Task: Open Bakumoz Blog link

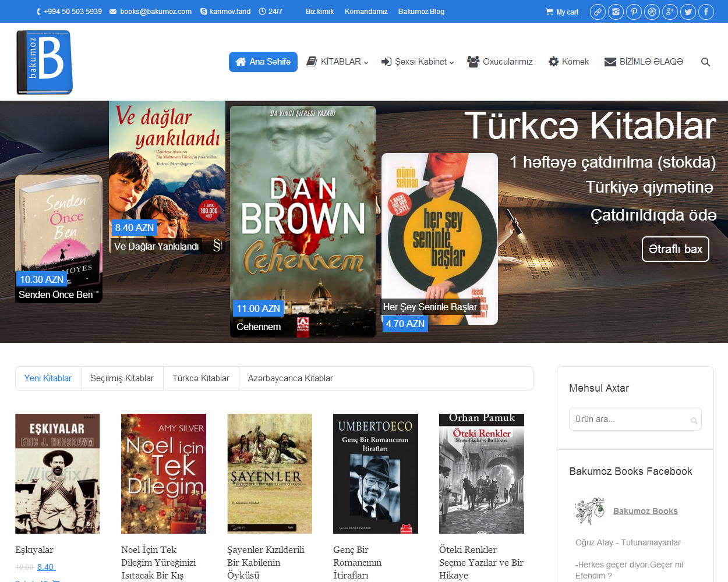Action: (x=421, y=12)
